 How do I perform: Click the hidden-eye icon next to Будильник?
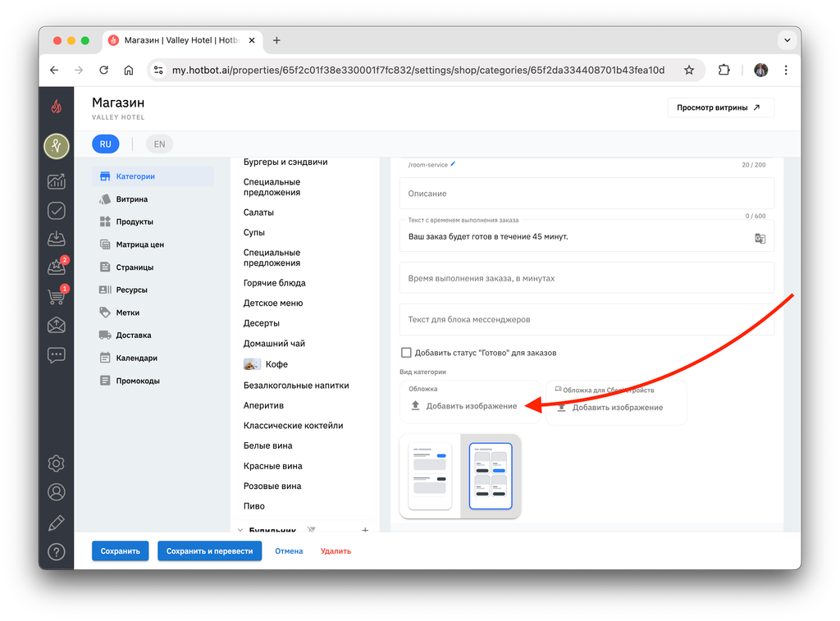click(311, 529)
